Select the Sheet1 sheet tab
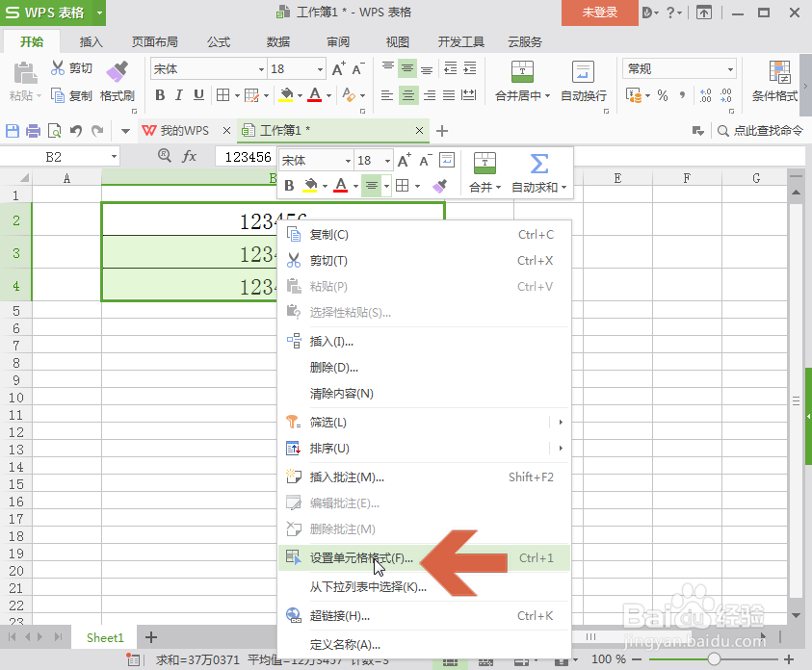The image size is (812, 670). [x=105, y=637]
